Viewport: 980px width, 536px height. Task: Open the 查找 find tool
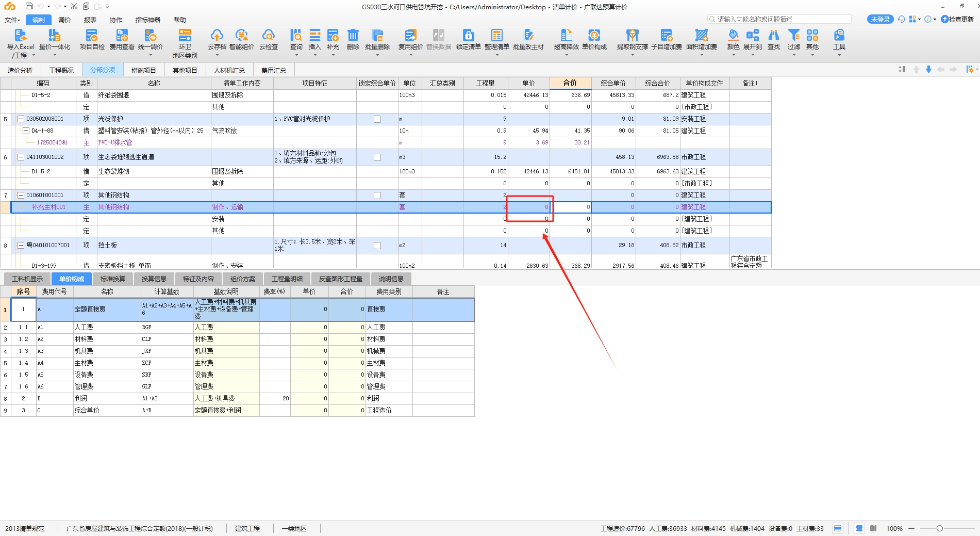point(773,40)
